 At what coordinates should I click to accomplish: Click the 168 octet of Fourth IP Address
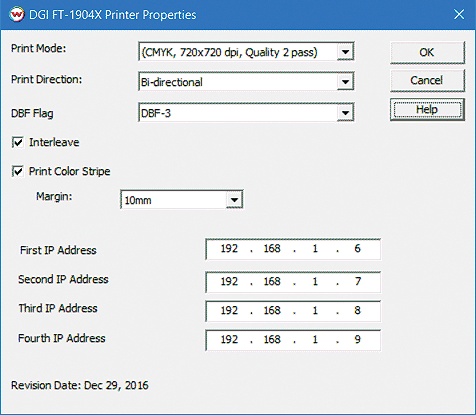[x=272, y=340]
